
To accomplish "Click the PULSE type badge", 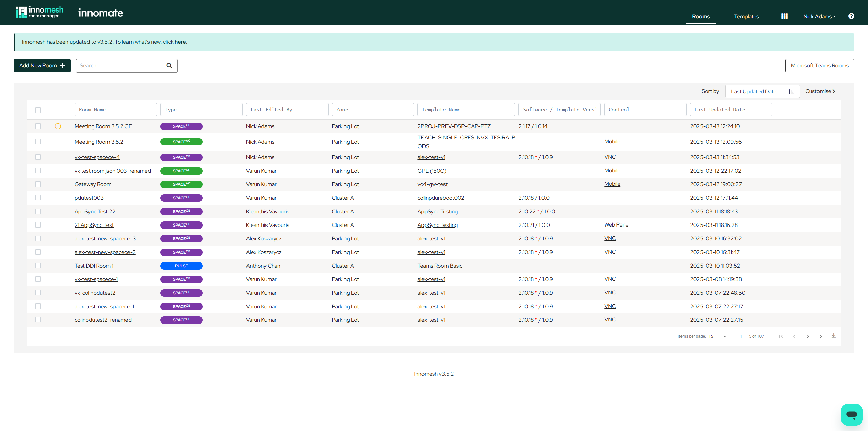I will pyautogui.click(x=181, y=266).
